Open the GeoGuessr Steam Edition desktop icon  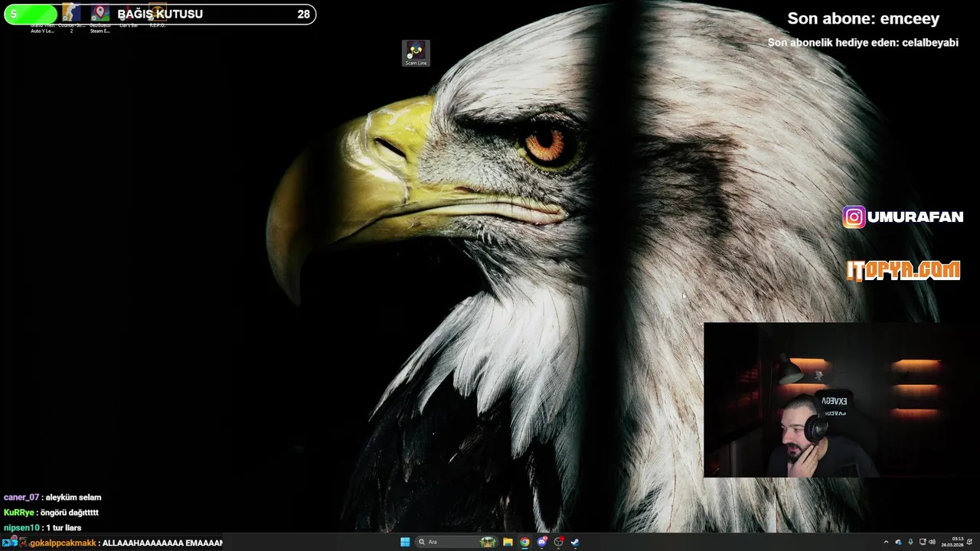(x=100, y=18)
